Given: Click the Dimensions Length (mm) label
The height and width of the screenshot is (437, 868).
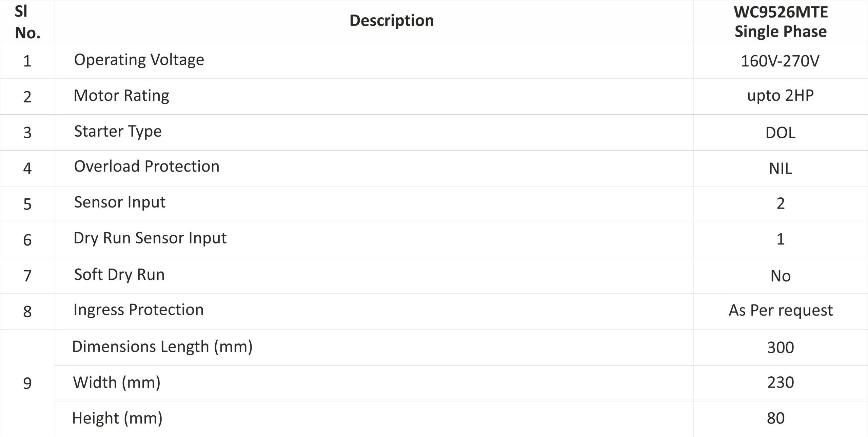Looking at the screenshot, I should pyautogui.click(x=162, y=347).
